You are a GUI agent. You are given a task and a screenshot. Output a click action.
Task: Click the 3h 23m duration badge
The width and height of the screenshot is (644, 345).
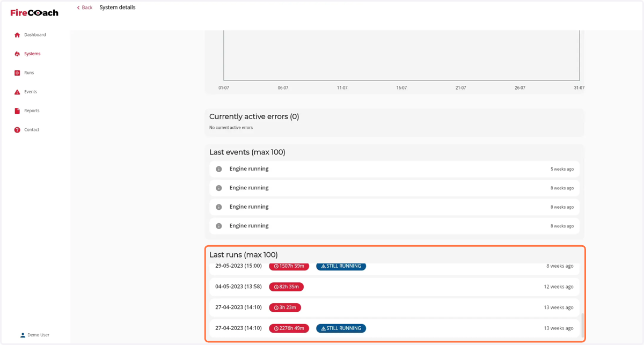pyautogui.click(x=285, y=307)
